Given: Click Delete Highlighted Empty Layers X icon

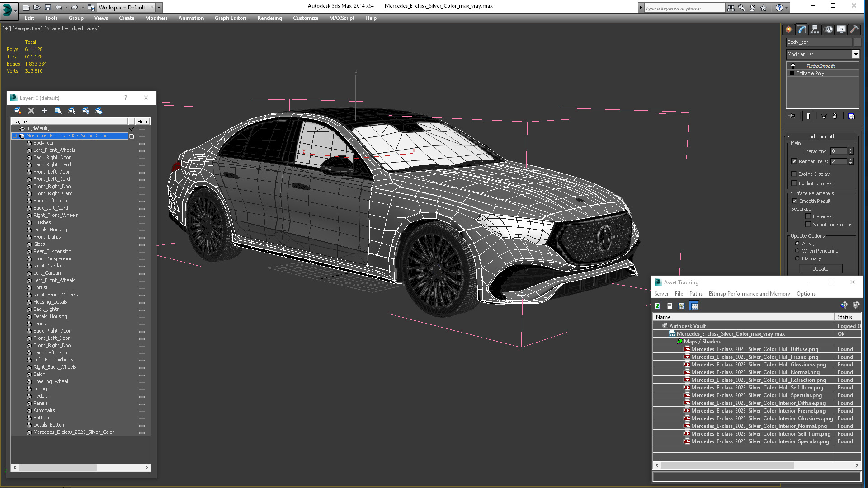Looking at the screenshot, I should pyautogui.click(x=31, y=111).
